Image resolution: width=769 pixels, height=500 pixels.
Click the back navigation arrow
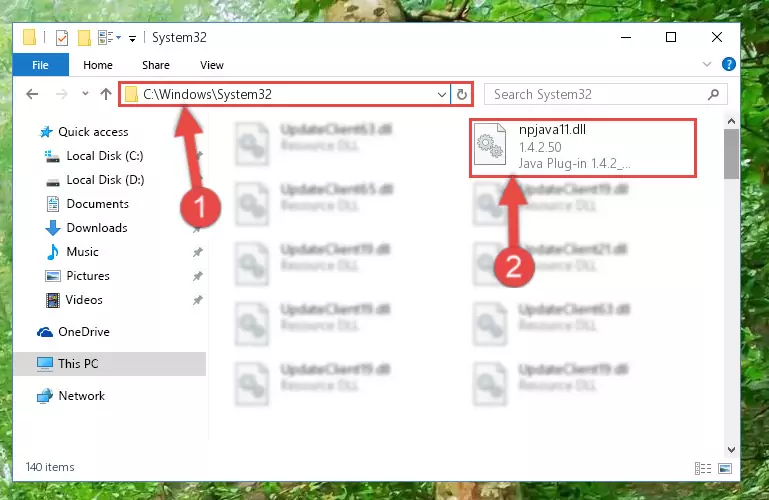point(32,94)
